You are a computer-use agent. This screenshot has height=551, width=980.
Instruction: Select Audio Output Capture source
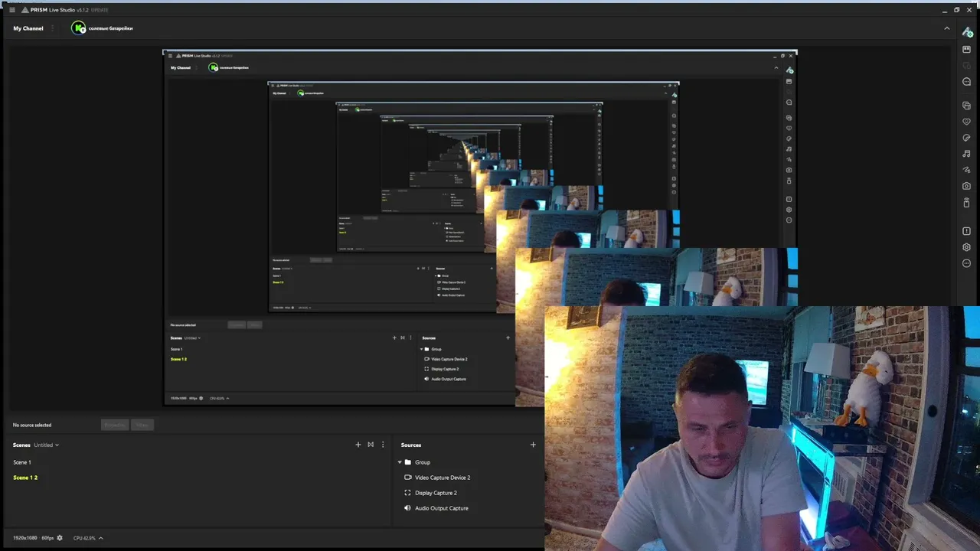pyautogui.click(x=442, y=508)
